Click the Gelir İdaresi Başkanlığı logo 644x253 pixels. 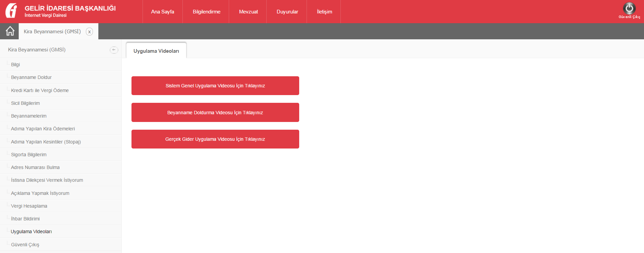coord(11,10)
